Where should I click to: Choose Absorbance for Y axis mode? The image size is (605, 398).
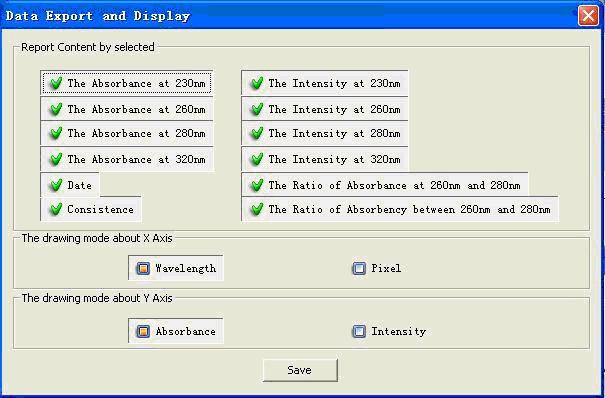176,331
